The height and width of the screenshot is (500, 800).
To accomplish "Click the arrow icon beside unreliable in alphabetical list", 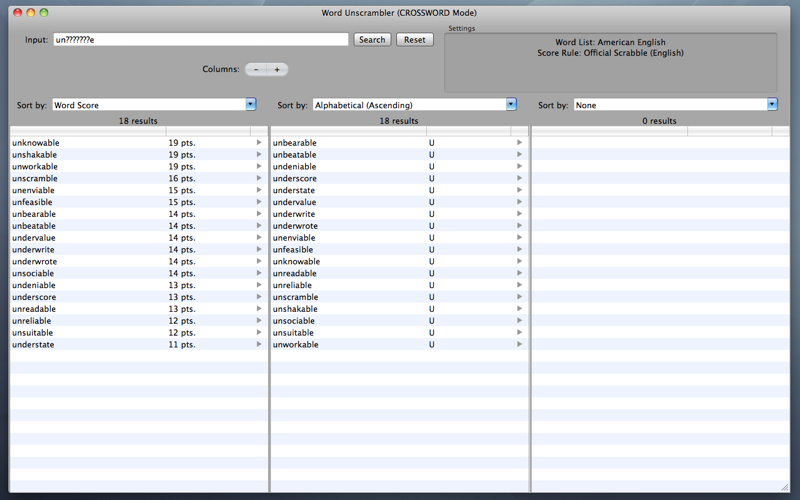I will pos(519,285).
